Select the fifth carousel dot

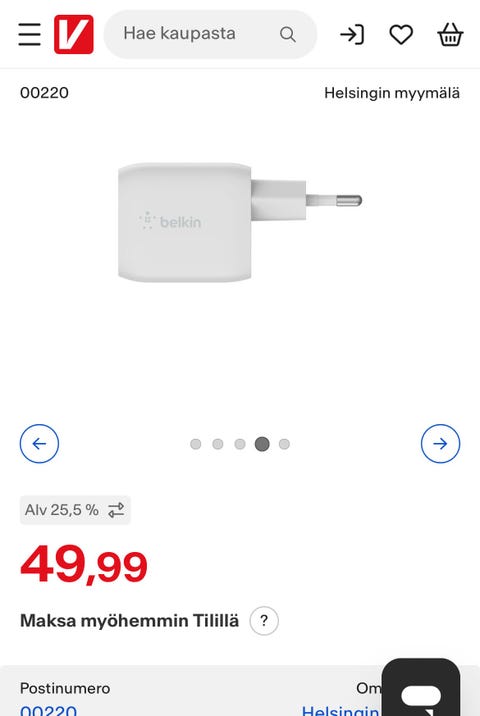pyautogui.click(x=284, y=444)
